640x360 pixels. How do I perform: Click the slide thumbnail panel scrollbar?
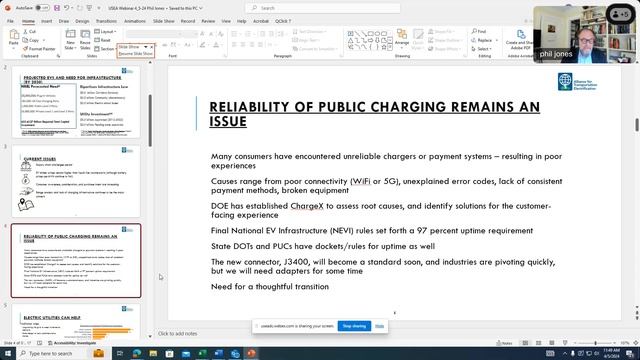pyautogui.click(x=150, y=120)
